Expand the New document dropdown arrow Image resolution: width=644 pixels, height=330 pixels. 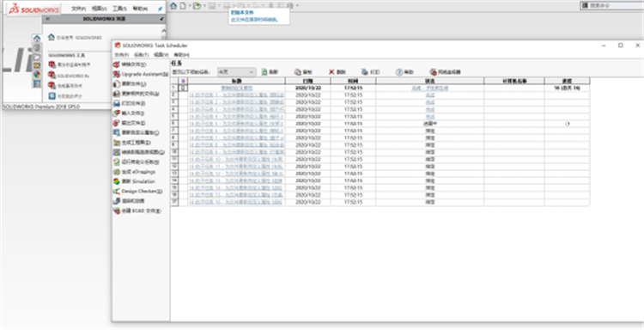coord(190,6)
